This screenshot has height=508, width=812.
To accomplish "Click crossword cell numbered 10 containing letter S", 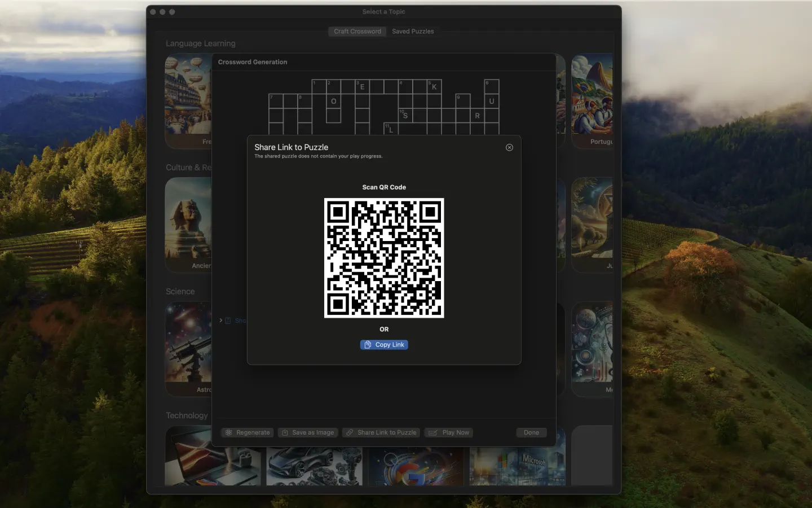I will point(405,115).
